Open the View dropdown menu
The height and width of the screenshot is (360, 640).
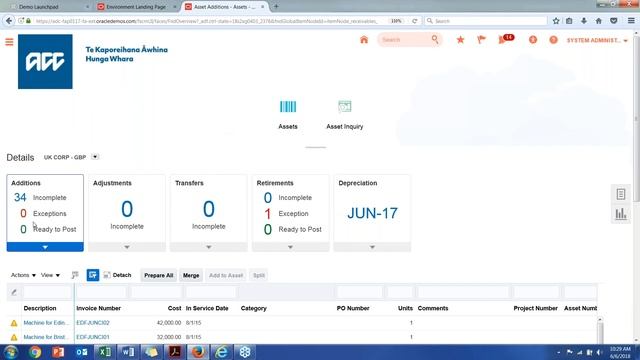tap(50, 275)
